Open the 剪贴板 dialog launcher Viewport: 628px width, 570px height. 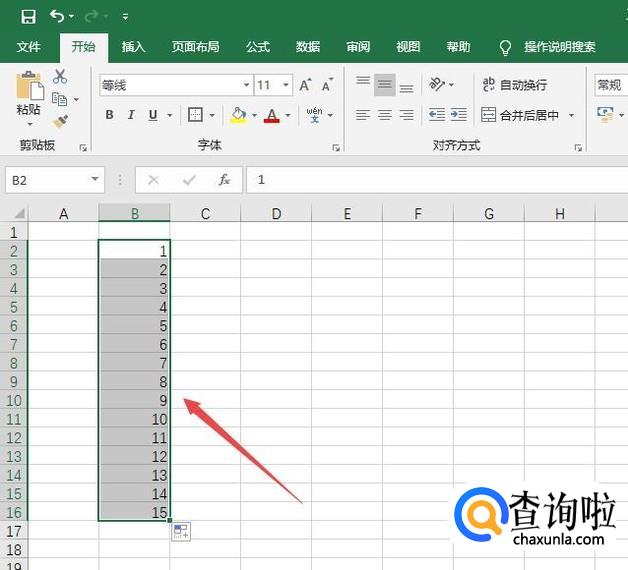point(83,148)
